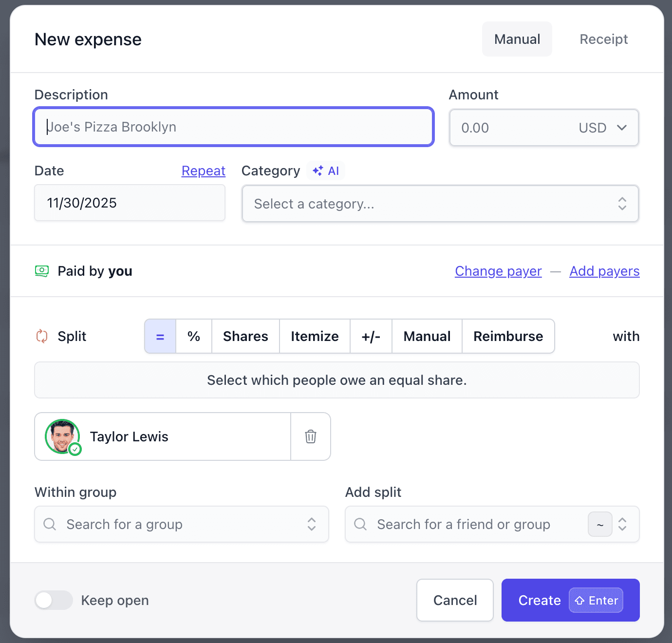672x643 pixels.
Task: Toggle the Keep open switch
Action: click(54, 600)
